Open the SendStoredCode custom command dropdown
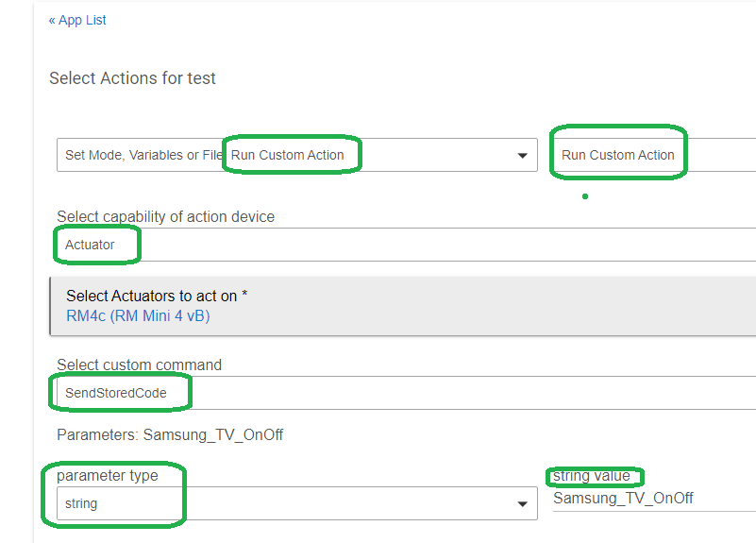 pos(406,393)
